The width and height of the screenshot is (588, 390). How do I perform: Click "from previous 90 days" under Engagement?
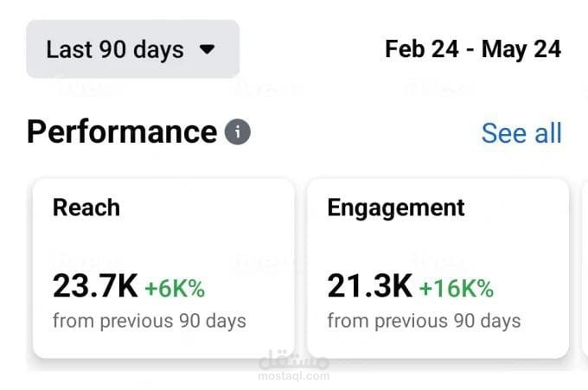pos(424,322)
